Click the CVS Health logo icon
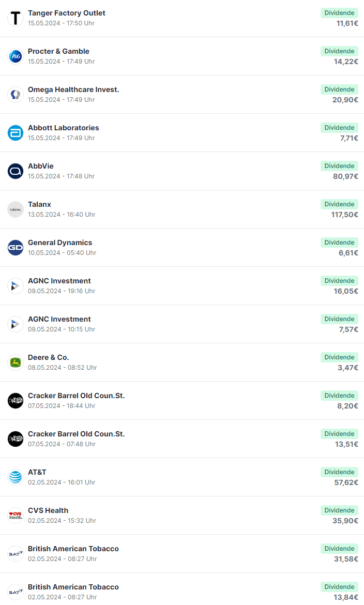This screenshot has width=364, height=605. click(16, 516)
